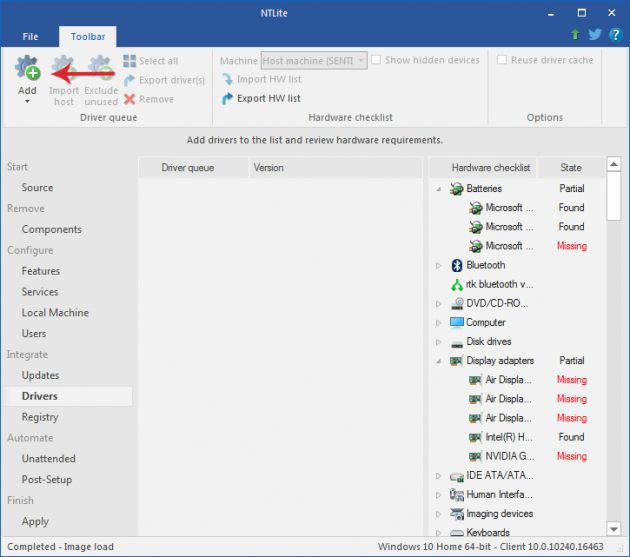Image resolution: width=630 pixels, height=557 pixels.
Task: Open the Machine host dropdown
Action: point(314,61)
